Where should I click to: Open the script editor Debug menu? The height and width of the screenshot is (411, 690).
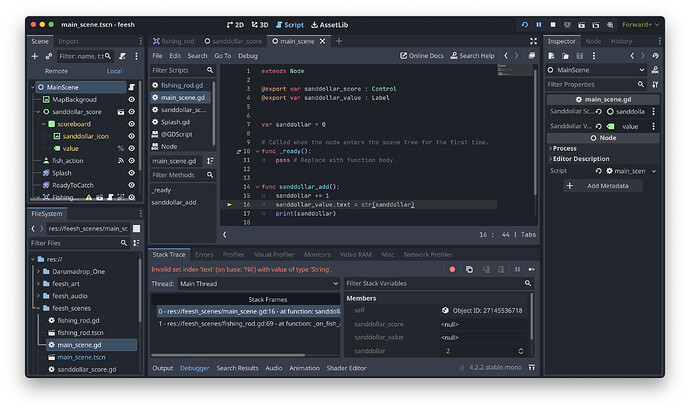pyautogui.click(x=248, y=56)
